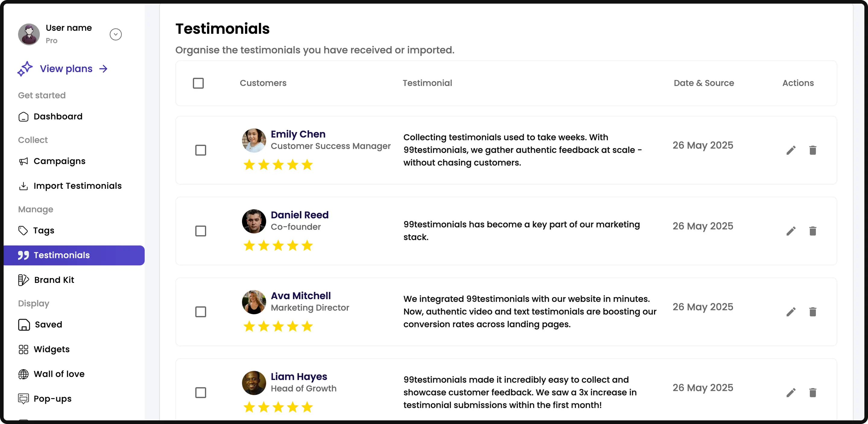This screenshot has height=424, width=868.
Task: Open the Saved menu item
Action: 48,324
